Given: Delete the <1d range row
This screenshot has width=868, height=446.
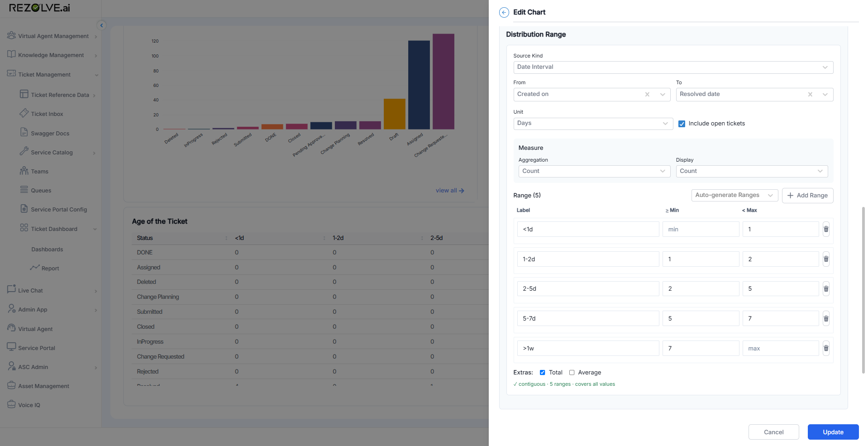Looking at the screenshot, I should tap(826, 229).
